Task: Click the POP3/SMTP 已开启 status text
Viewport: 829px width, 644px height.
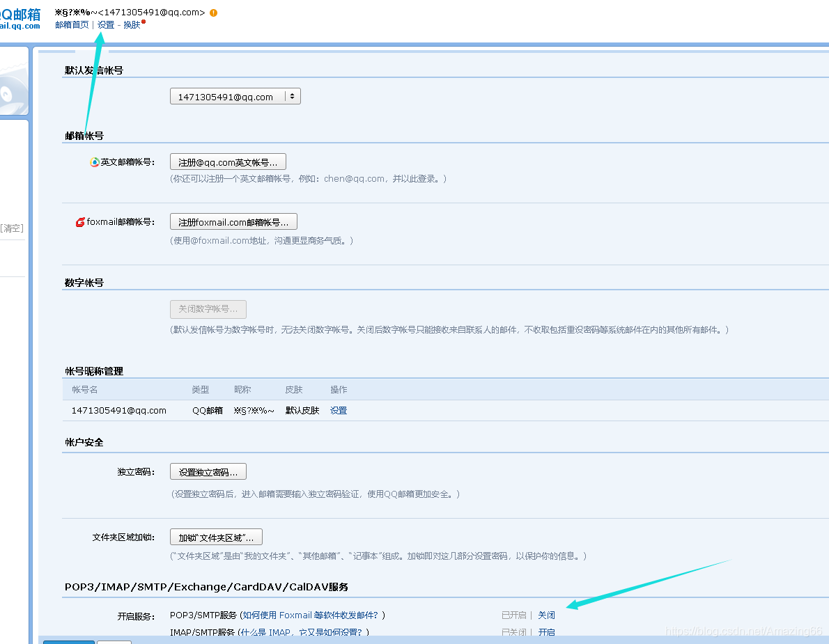Action: pyautogui.click(x=514, y=615)
